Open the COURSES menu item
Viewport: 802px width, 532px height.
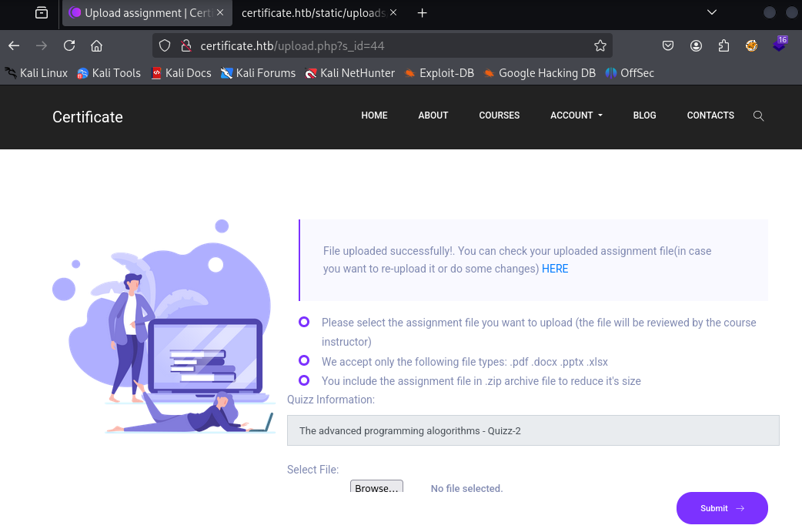(499, 115)
